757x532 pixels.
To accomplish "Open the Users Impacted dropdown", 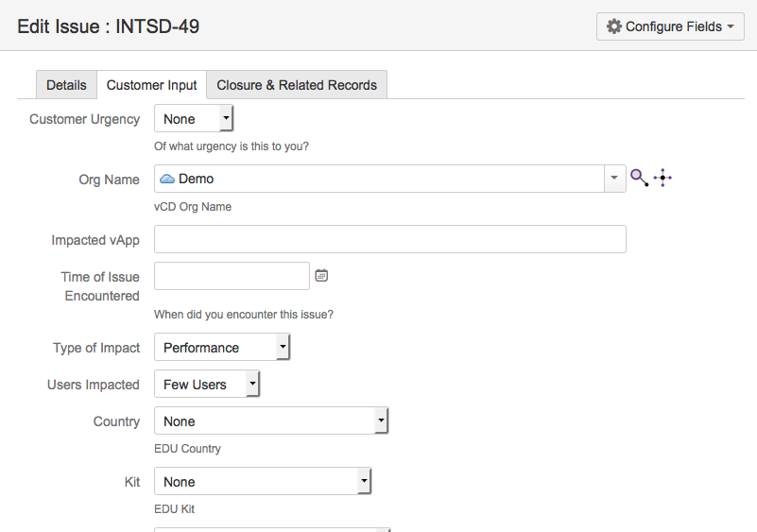I will coord(207,384).
